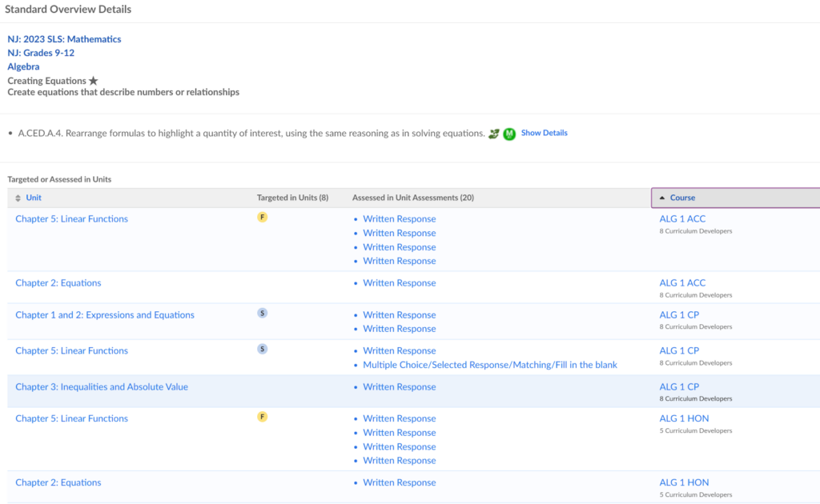820x504 pixels.
Task: Open ALG 1 HON course for Chapter 2: Equations
Action: pyautogui.click(x=684, y=483)
